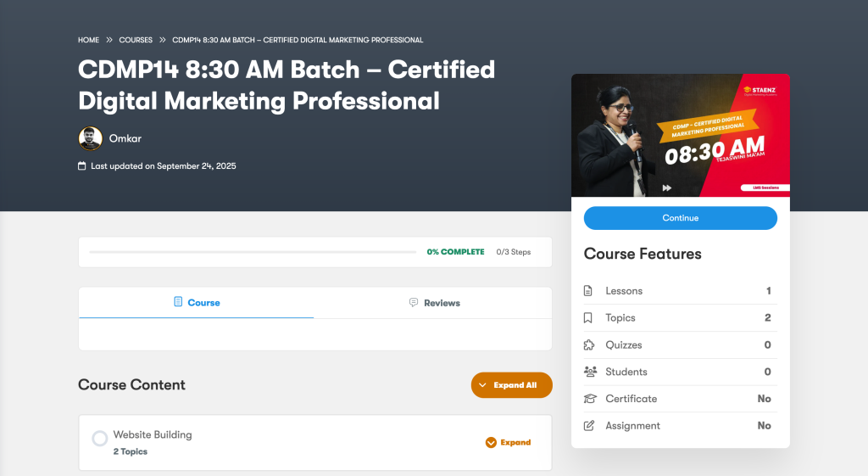
Task: Expand the Website Building lesson
Action: (x=509, y=442)
